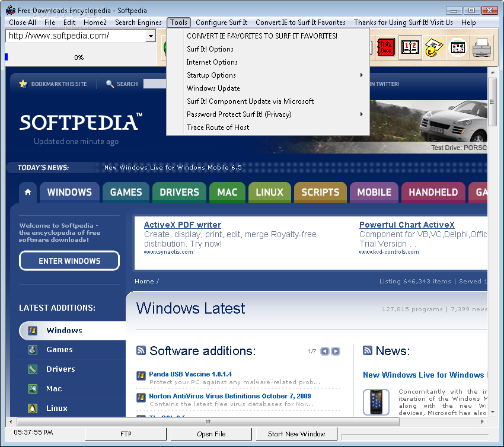Click RSS icon beside Software additions
504x447 pixels.
tap(141, 350)
